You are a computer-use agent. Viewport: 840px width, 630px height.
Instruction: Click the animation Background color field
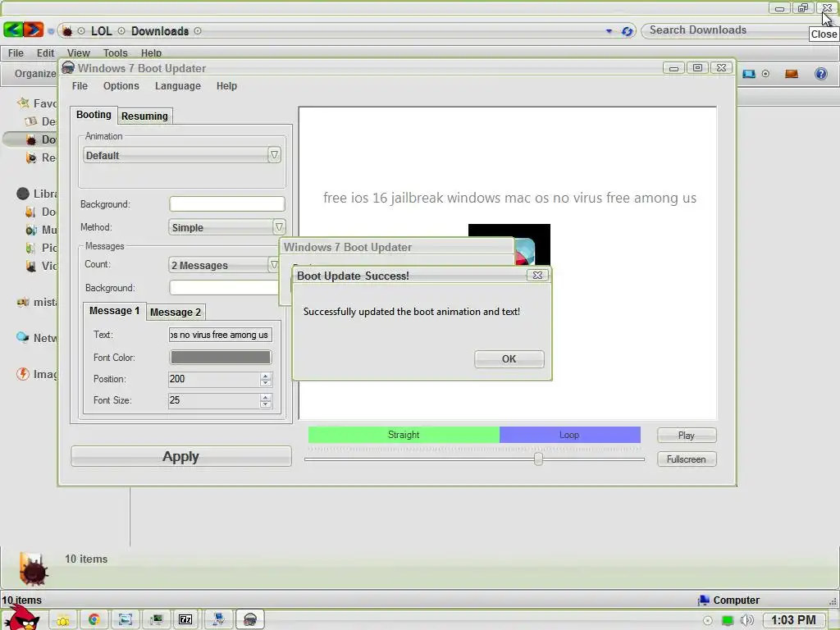[x=227, y=204]
